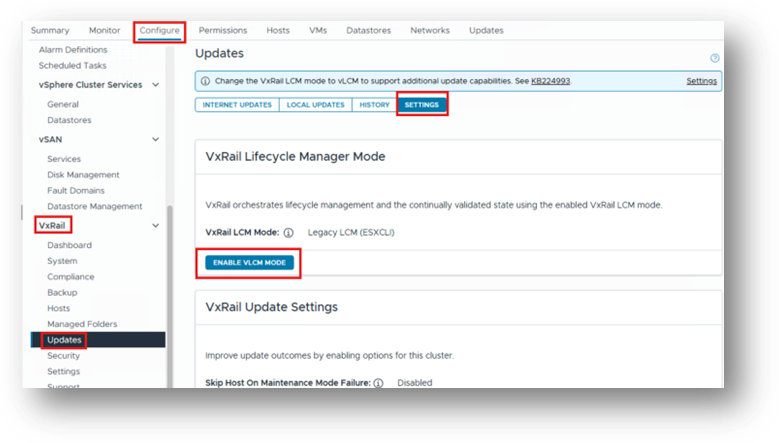Open the KB224993 article link
Image resolution: width=779 pixels, height=443 pixels.
(550, 81)
